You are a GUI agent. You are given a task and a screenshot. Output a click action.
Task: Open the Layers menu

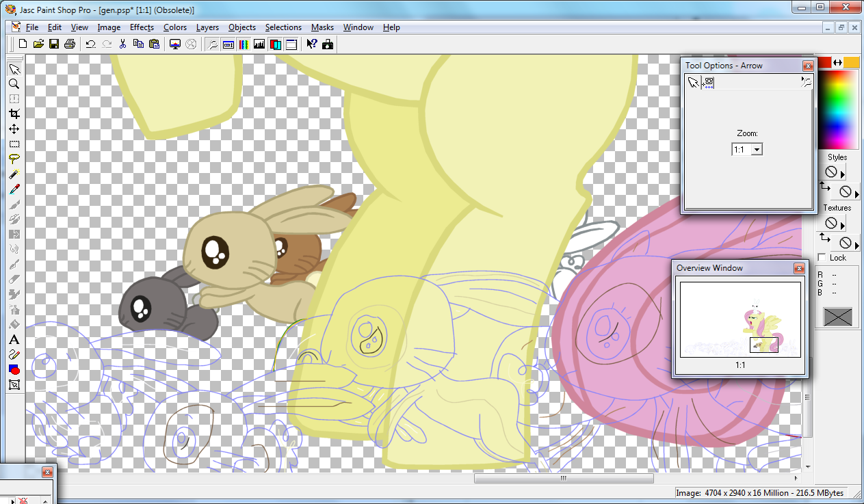207,27
